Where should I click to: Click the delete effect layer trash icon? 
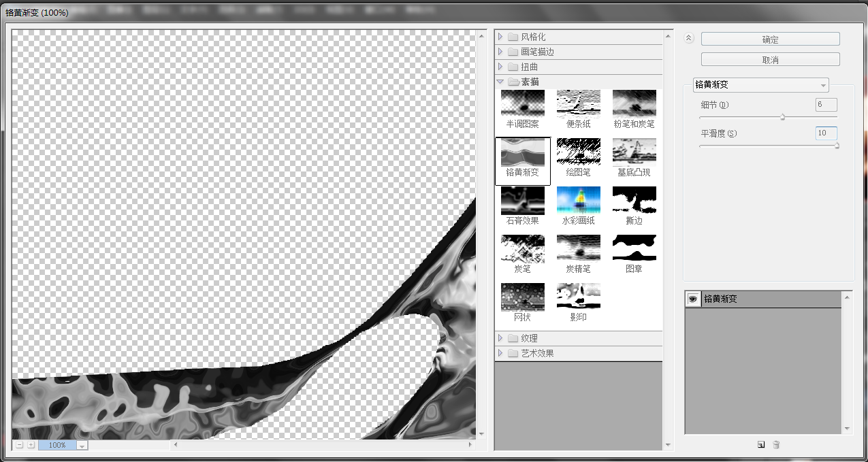tap(776, 444)
